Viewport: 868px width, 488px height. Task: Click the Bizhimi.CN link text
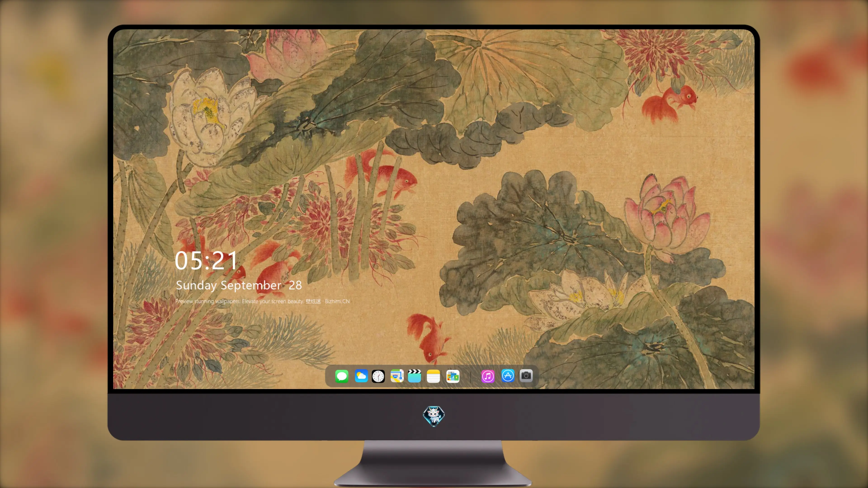click(x=337, y=301)
